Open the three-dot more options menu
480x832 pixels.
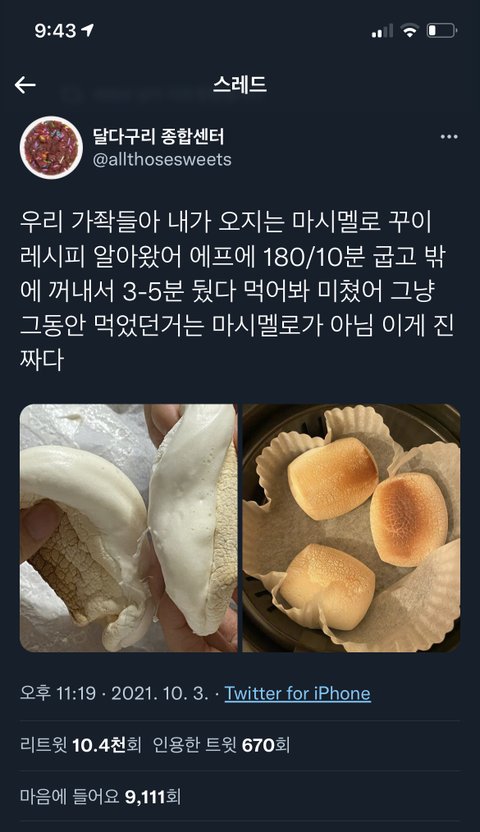pos(449,137)
